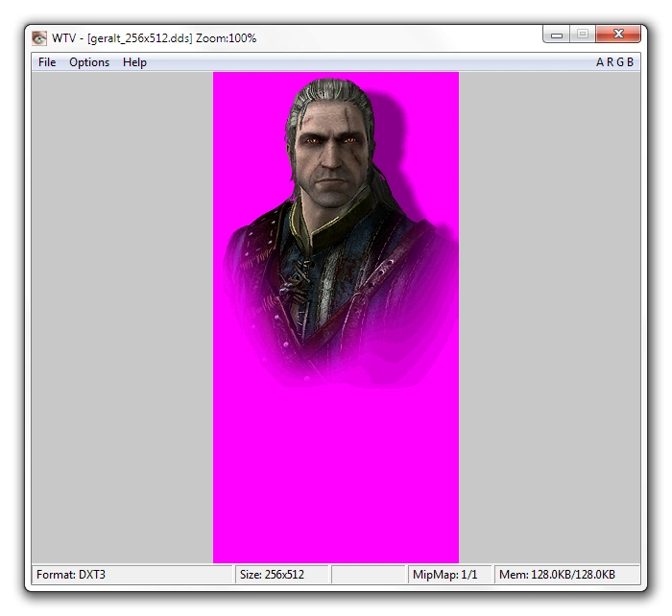
Task: Maximize the WTV window
Action: click(582, 35)
